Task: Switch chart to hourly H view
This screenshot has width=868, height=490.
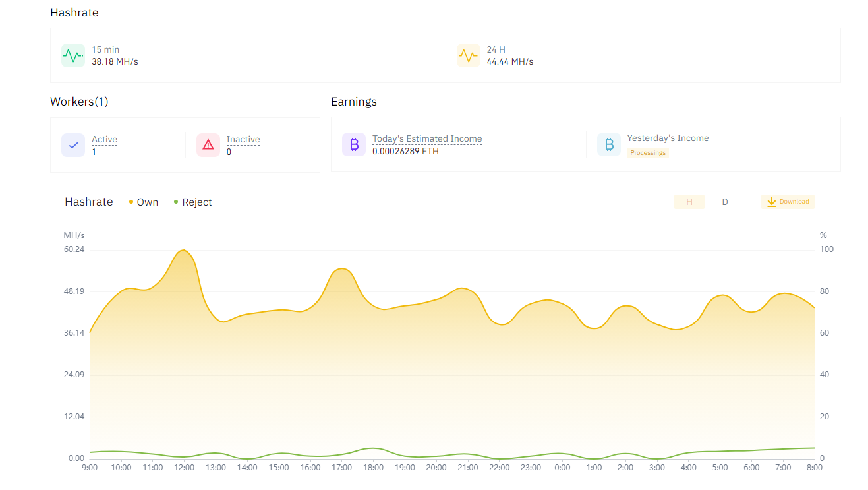Action: pyautogui.click(x=689, y=202)
